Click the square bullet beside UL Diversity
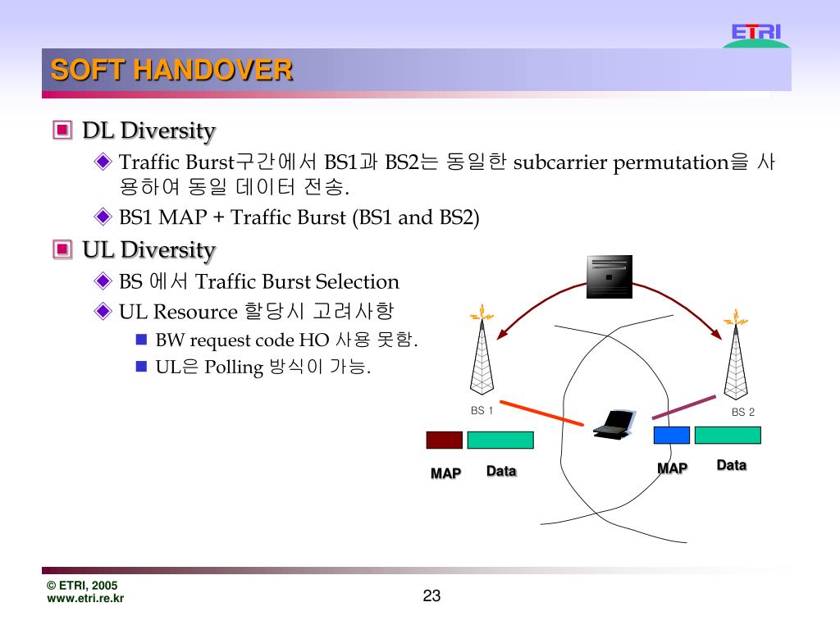 [62, 249]
